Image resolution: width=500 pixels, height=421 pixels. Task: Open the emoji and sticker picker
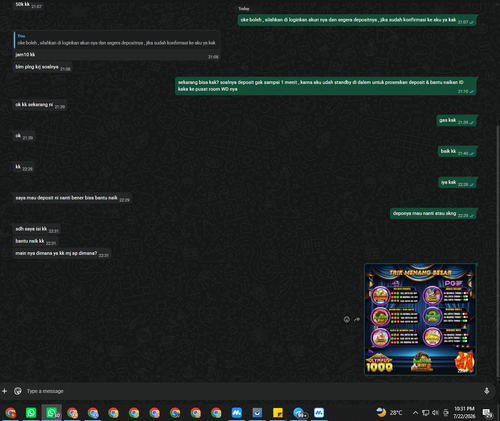tap(18, 391)
